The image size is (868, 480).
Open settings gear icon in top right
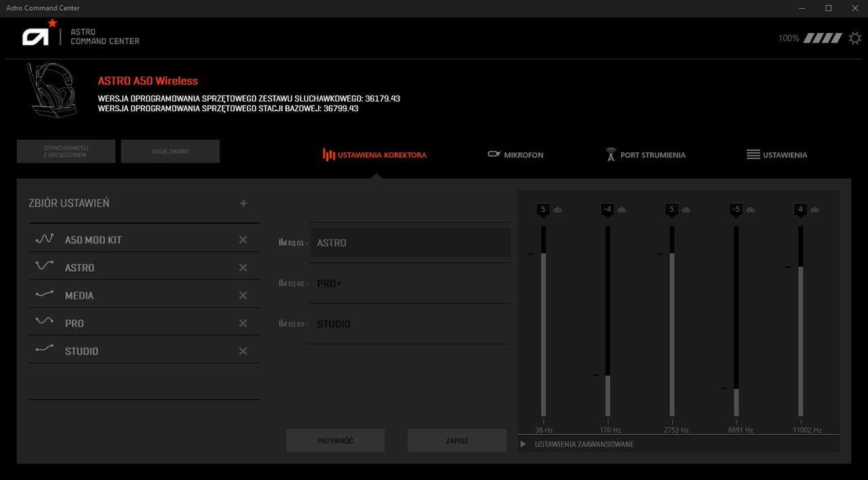855,38
